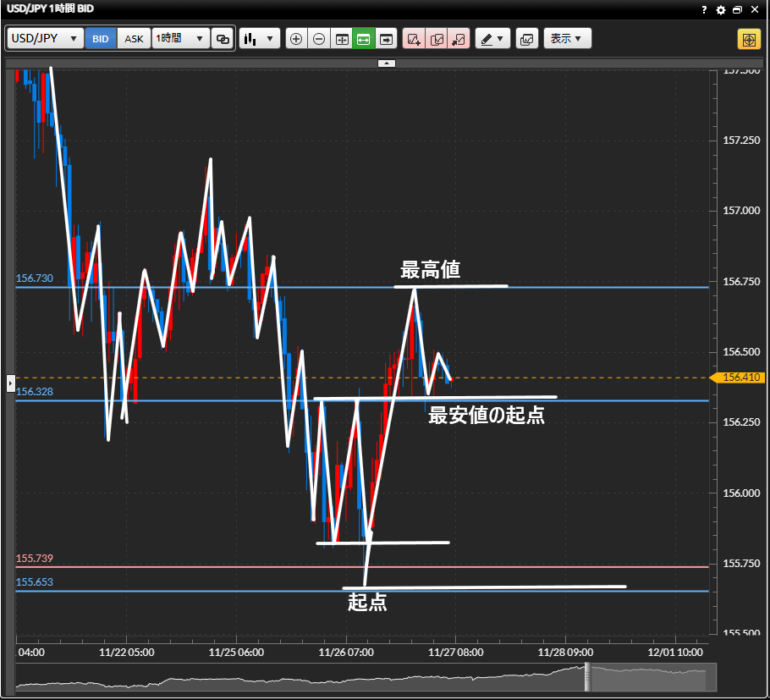Click the chart overlay icon beside 表示
This screenshot has height=700, width=770.
[x=526, y=39]
